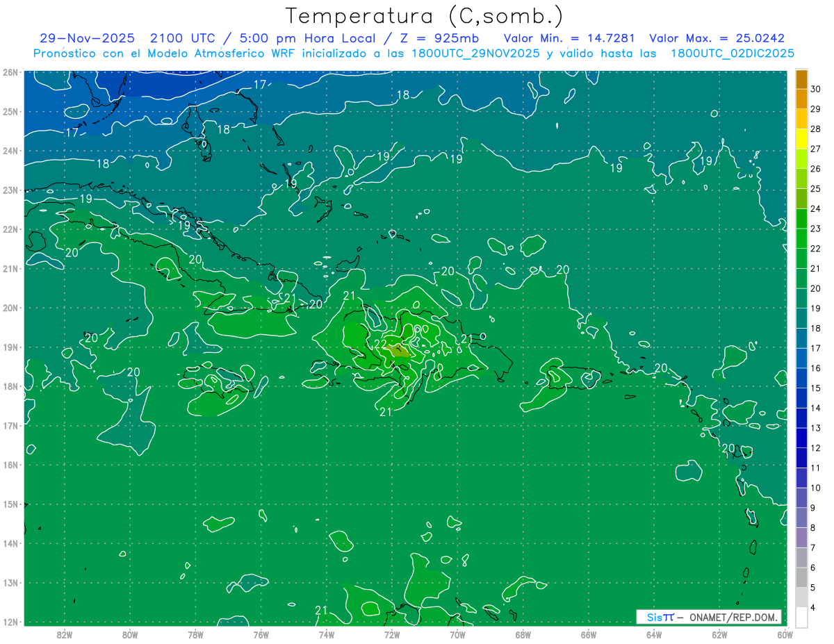Click the color scale label '30'

click(816, 89)
